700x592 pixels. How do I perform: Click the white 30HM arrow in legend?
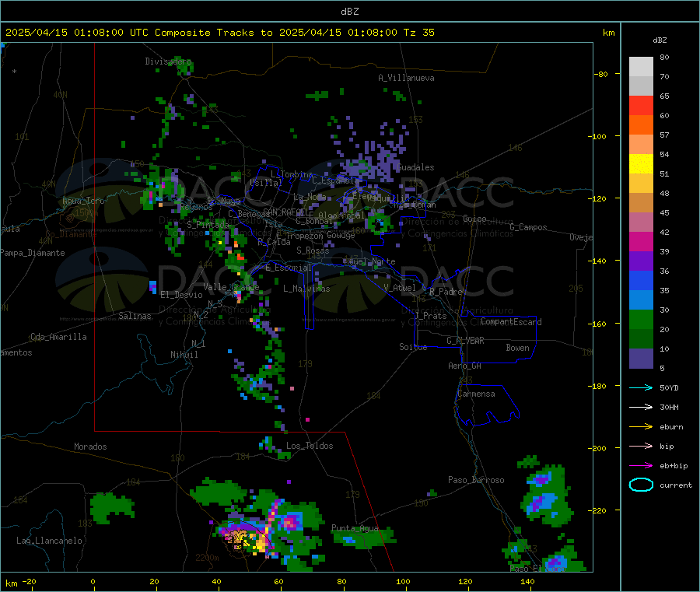pyautogui.click(x=641, y=407)
